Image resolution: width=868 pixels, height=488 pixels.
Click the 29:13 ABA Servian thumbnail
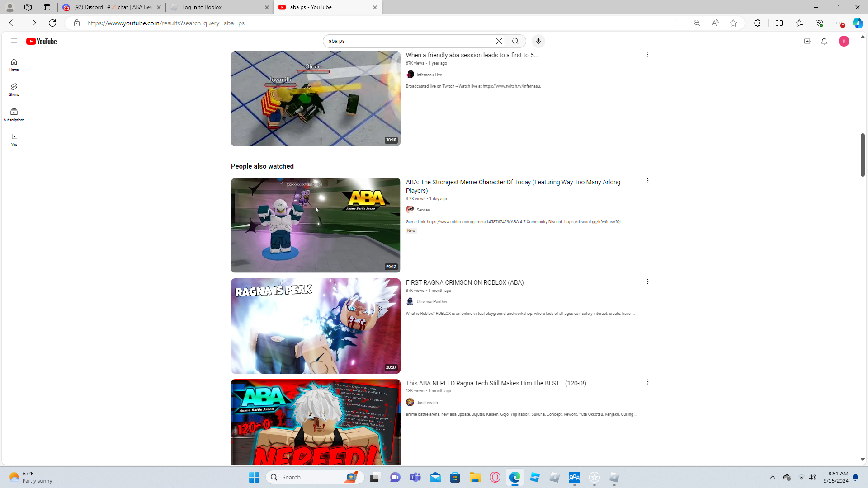(316, 225)
